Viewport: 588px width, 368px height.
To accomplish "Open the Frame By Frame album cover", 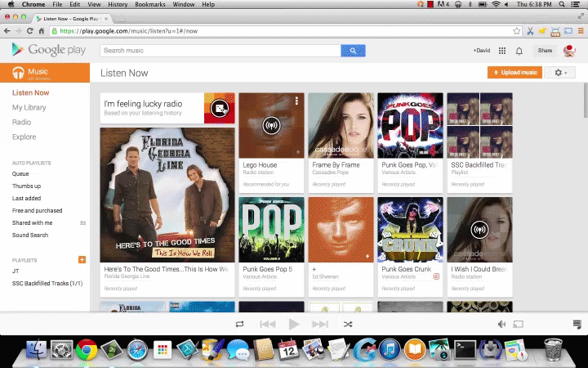I will point(341,125).
